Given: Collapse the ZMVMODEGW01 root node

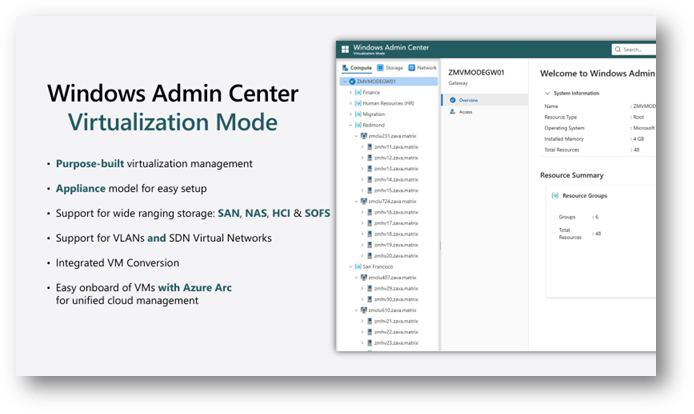Looking at the screenshot, I should pos(343,81).
